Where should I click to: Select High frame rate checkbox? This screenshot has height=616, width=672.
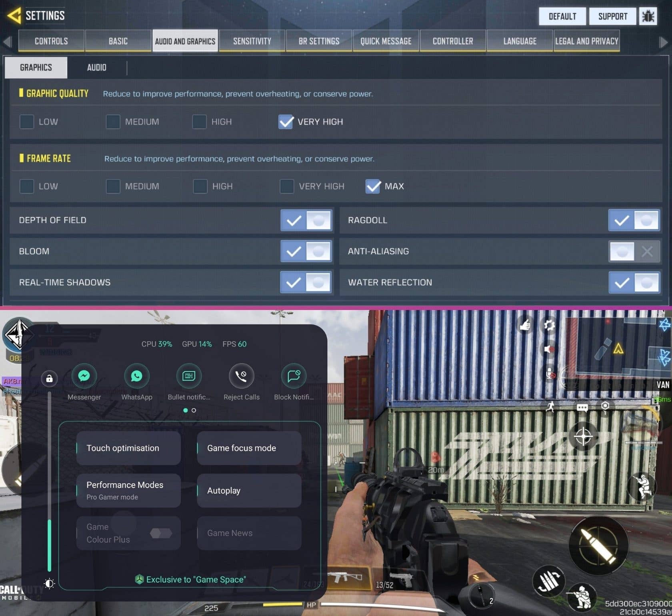(200, 186)
